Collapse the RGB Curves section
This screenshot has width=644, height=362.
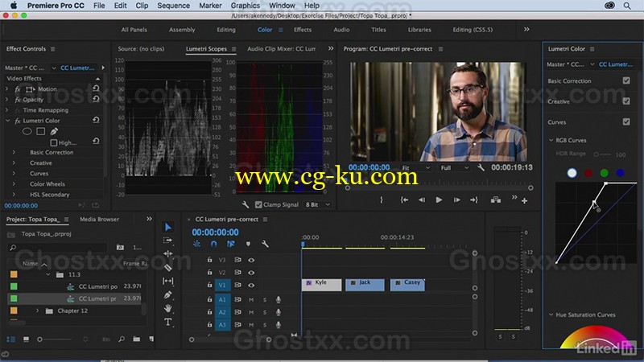[551, 140]
